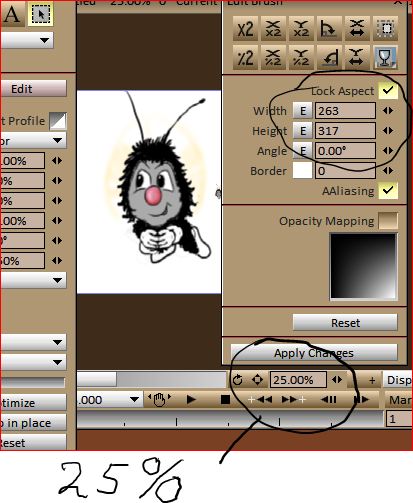Click the zoom field showing 25.00%
Image resolution: width=413 pixels, height=503 pixels.
tap(298, 380)
